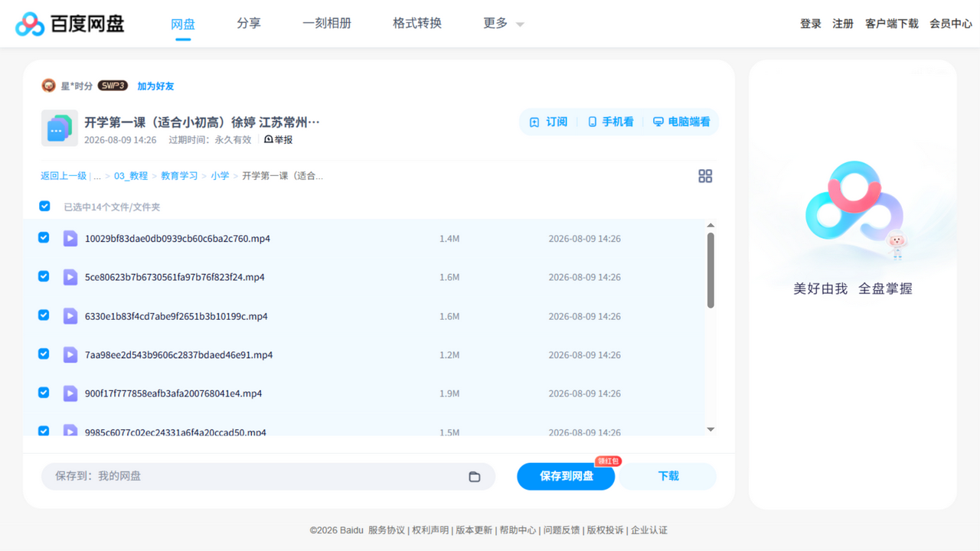Uncheck 900f17f777858eafb3afa200768041e4.mp4 checkbox
The width and height of the screenshot is (980, 551).
(44, 393)
